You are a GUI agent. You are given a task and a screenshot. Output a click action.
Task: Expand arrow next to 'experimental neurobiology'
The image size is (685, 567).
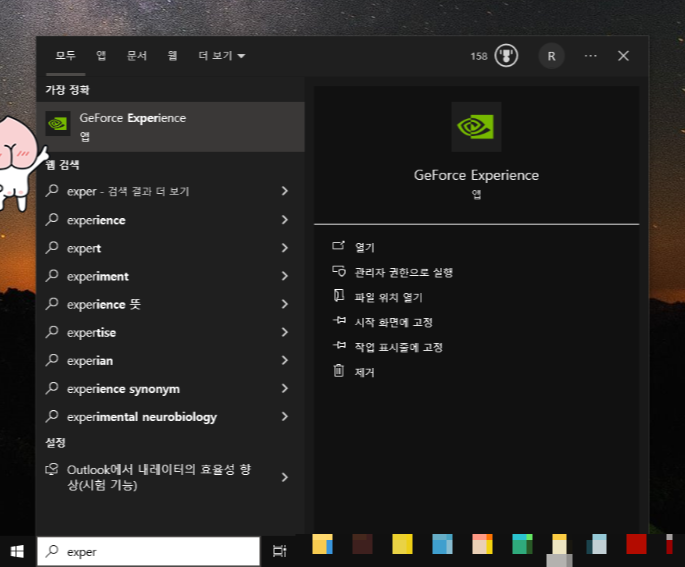[285, 416]
